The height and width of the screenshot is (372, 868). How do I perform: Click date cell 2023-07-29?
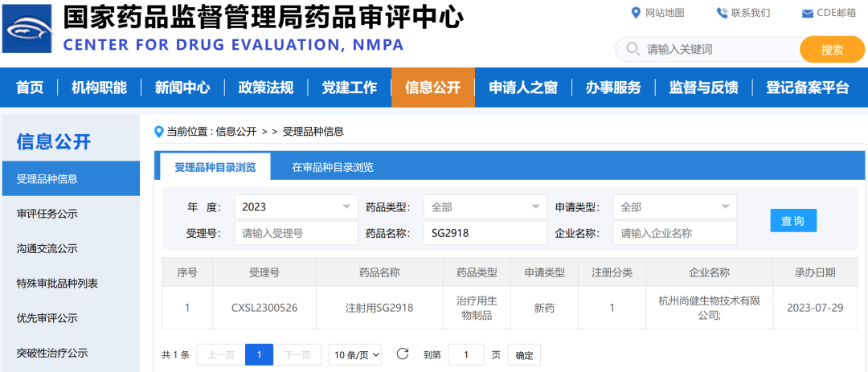coord(815,309)
